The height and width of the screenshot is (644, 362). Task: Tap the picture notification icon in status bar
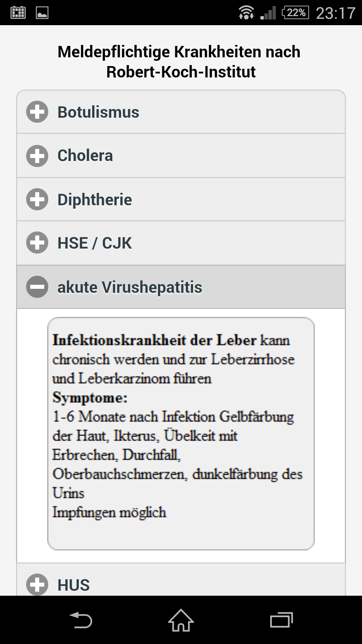(42, 13)
